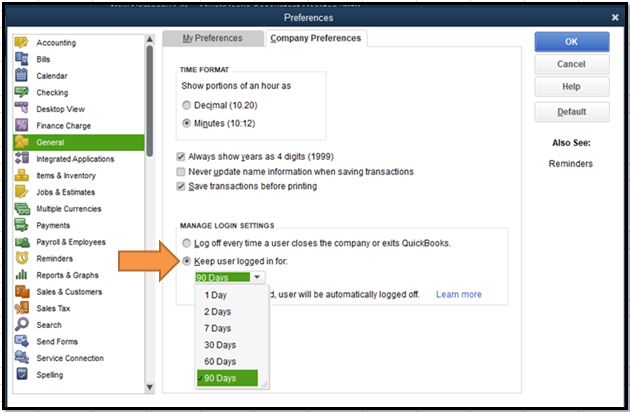Image resolution: width=630 pixels, height=412 pixels.
Task: Open the Learn more link
Action: tap(458, 295)
